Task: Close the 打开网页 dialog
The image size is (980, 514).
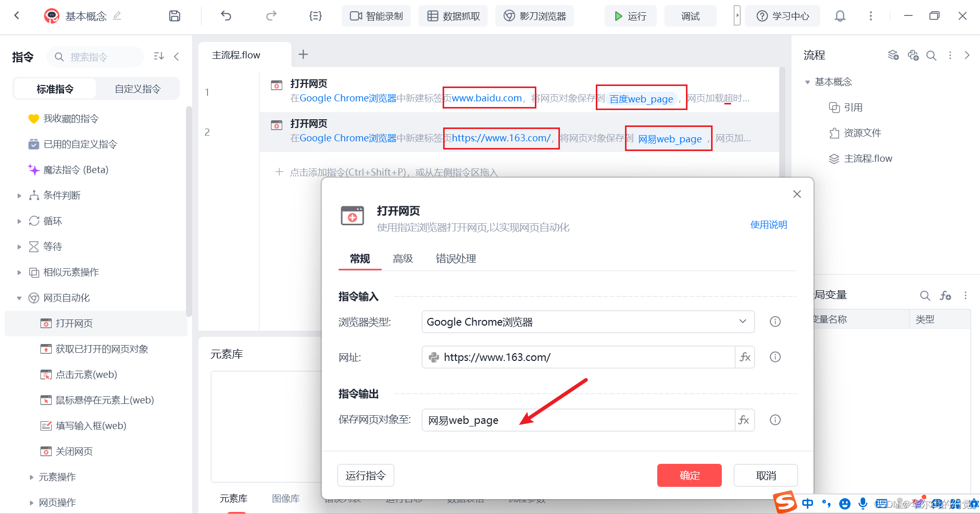Action: coord(797,194)
